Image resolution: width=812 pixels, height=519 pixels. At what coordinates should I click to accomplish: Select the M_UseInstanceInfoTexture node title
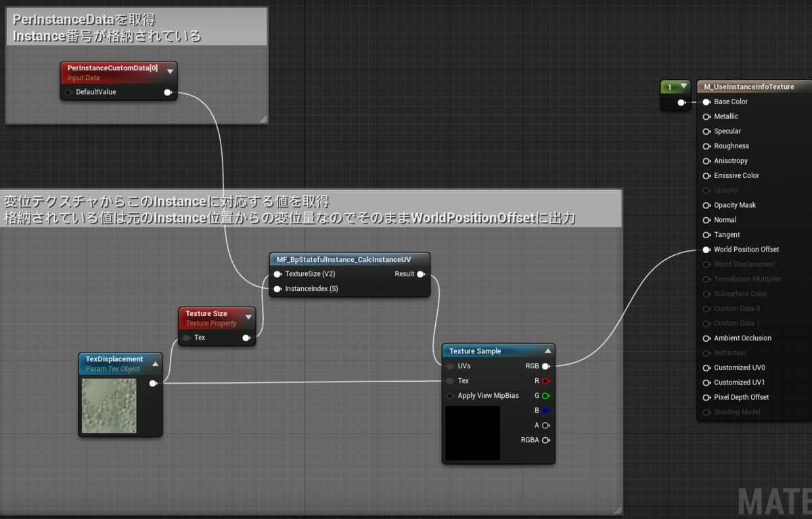coord(749,87)
